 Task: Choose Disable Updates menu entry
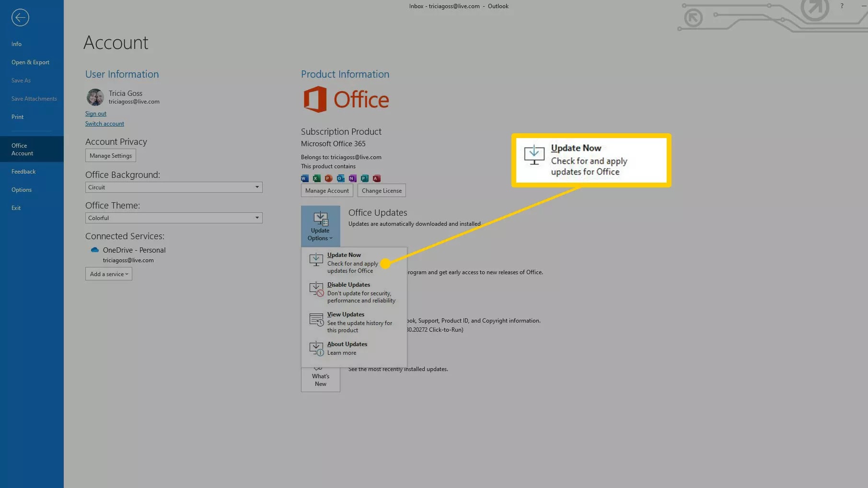(x=354, y=292)
